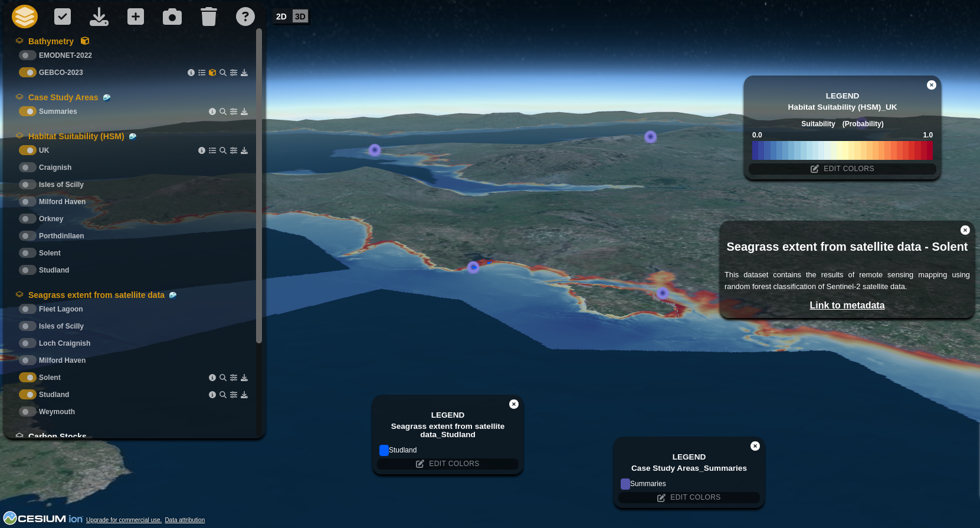
Task: Click the download toolbar icon
Action: tap(99, 17)
